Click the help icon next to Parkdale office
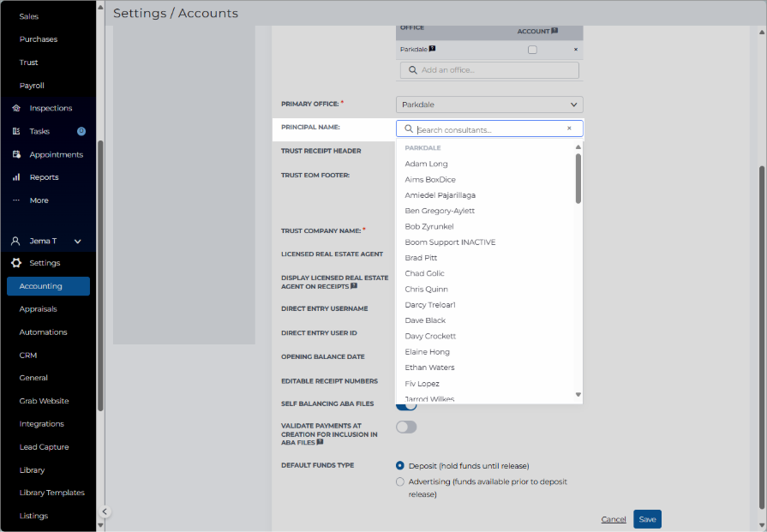 [432, 49]
